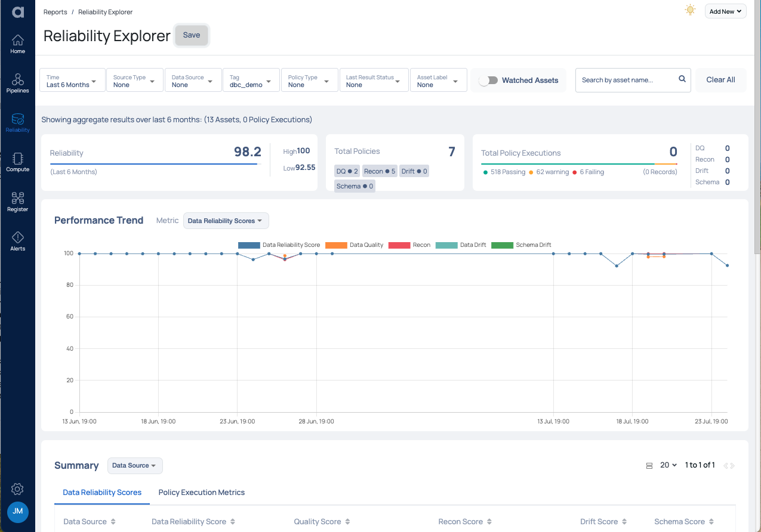
Task: Open the Last Result Status dropdown
Action: pos(374,81)
